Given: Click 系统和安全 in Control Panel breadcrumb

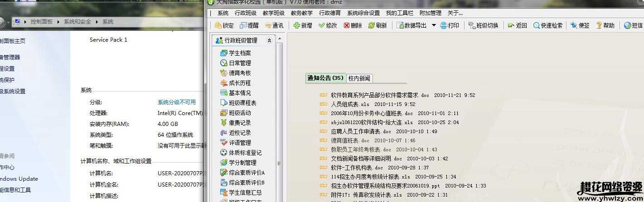Looking at the screenshot, I should (x=77, y=22).
